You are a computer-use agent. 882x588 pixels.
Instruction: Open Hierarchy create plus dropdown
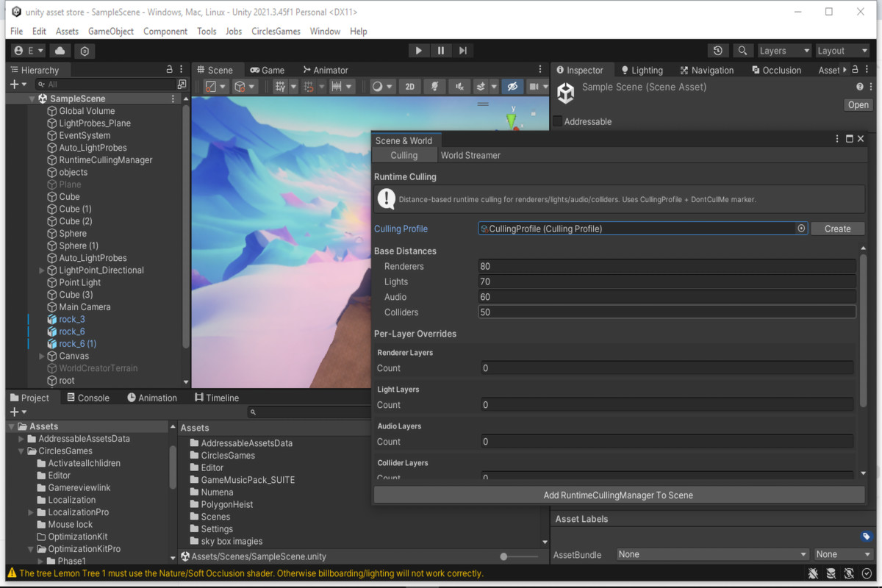pyautogui.click(x=18, y=85)
